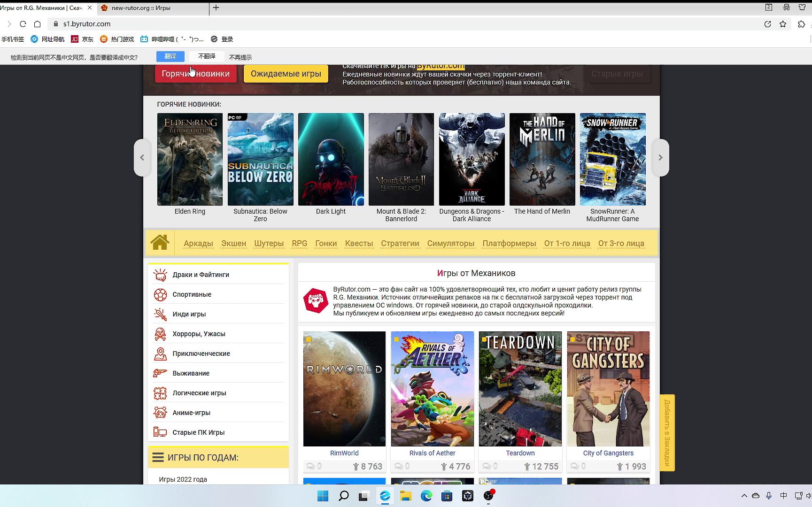
Task: Click the puzzle icon for Логические игры
Action: click(x=160, y=393)
